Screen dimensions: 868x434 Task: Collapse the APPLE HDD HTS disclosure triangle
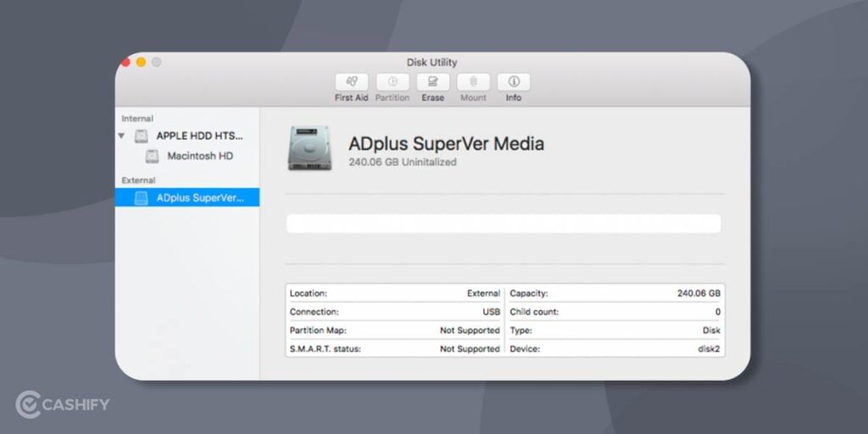pyautogui.click(x=121, y=136)
